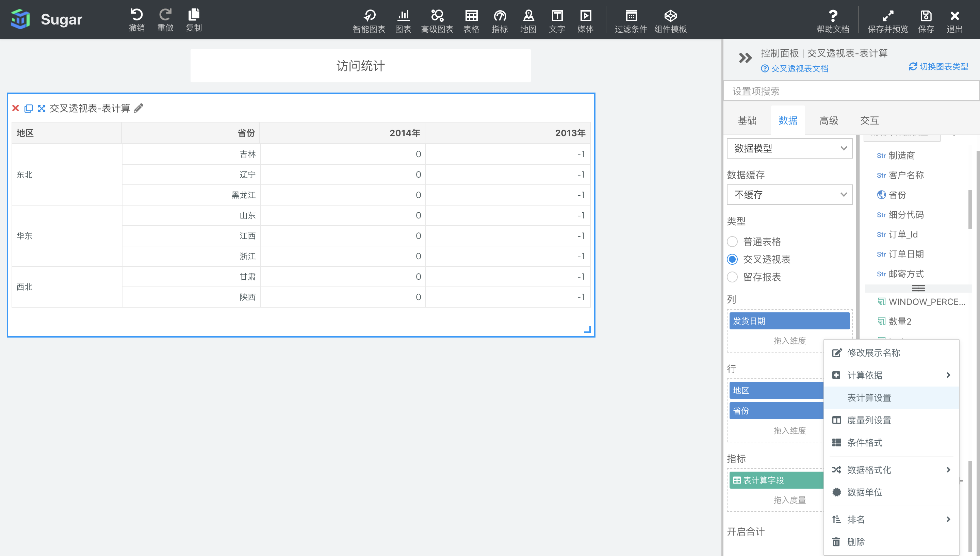980x556 pixels.
Task: Click the 访问统计 title box
Action: (360, 66)
